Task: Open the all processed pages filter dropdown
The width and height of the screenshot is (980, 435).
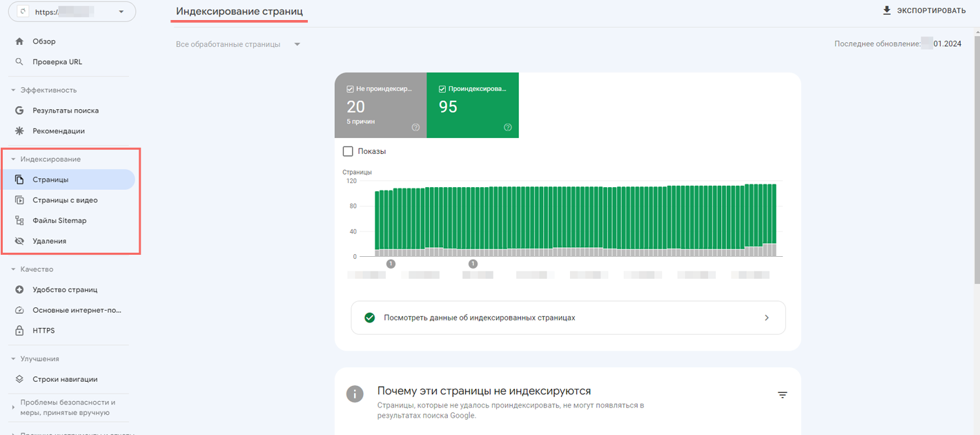Action: coord(238,44)
